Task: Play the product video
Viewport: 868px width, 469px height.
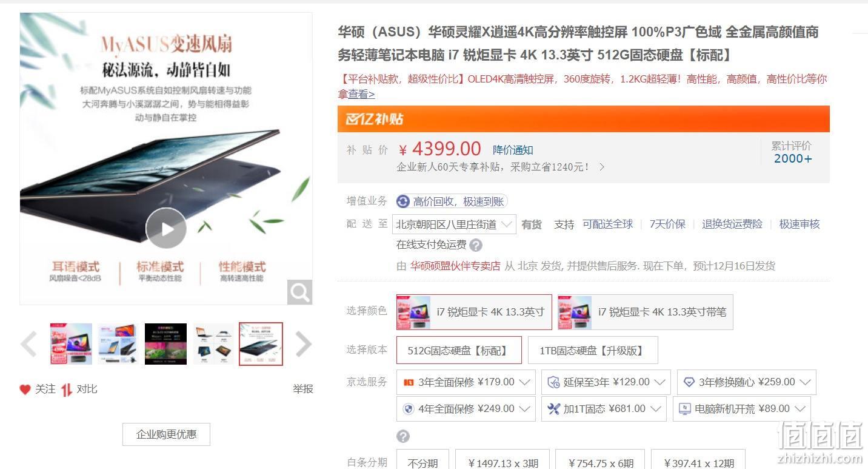Action: click(x=166, y=228)
